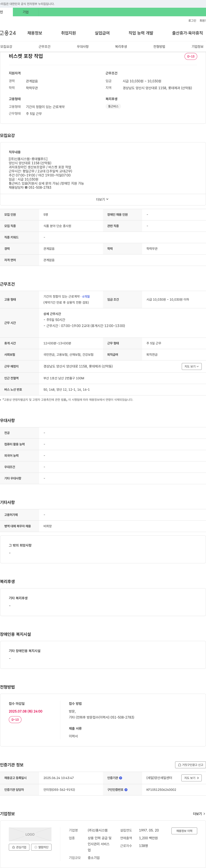
Task: Click the 국민연금, 고용보험 social insurance text
Action: [68, 354]
